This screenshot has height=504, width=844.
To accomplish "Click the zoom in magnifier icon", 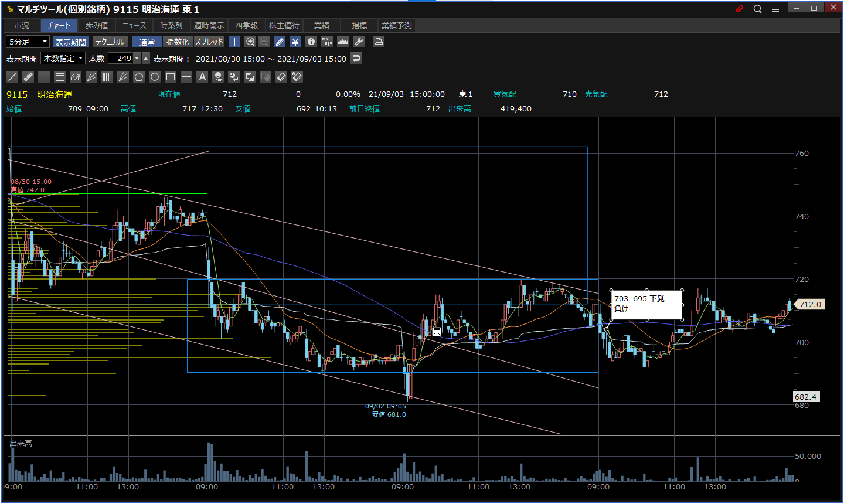I will (250, 42).
